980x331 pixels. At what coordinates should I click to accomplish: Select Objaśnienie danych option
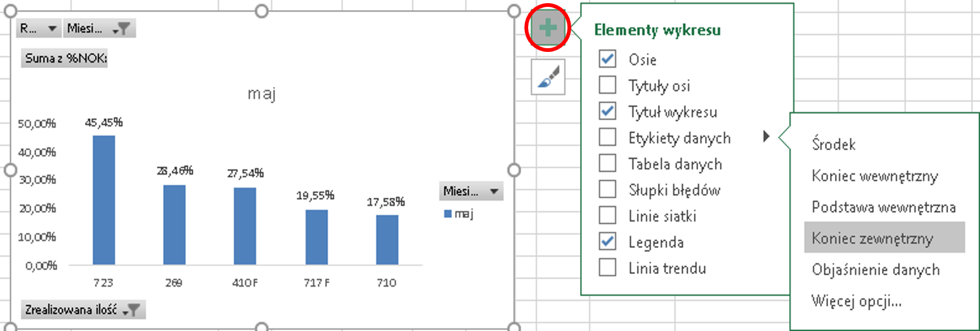(x=876, y=270)
